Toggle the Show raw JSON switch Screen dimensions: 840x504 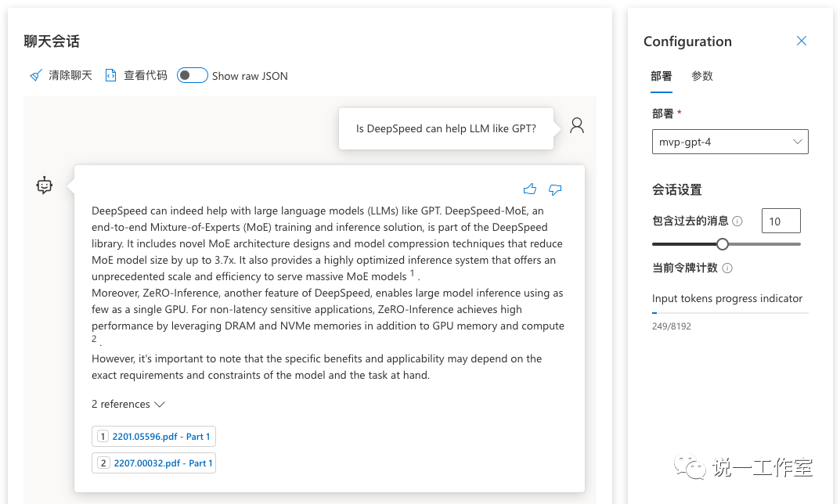pos(192,76)
